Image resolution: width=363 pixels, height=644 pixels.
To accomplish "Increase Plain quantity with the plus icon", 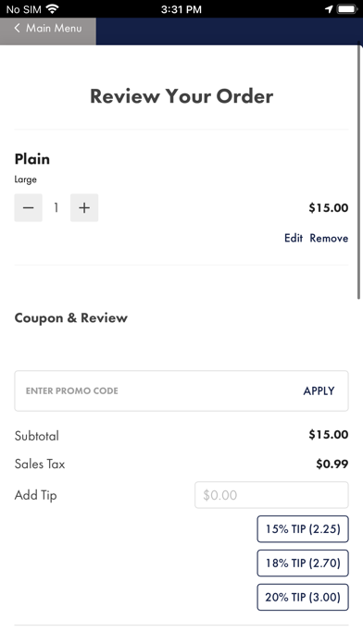I will tap(84, 208).
